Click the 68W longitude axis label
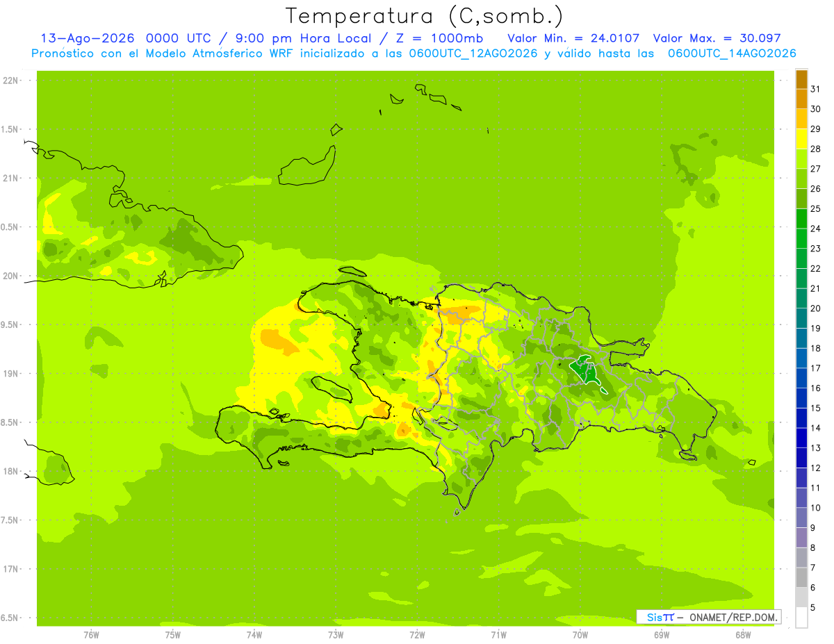Screen dimensions: 834x644 743,635
